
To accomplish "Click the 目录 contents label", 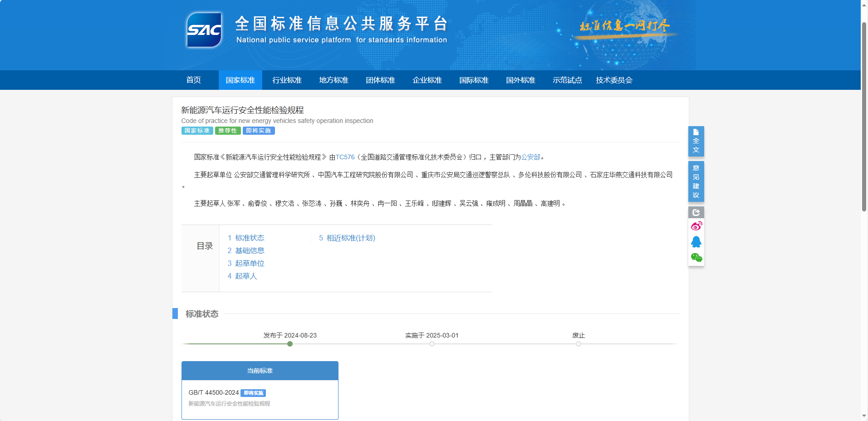I will [205, 246].
